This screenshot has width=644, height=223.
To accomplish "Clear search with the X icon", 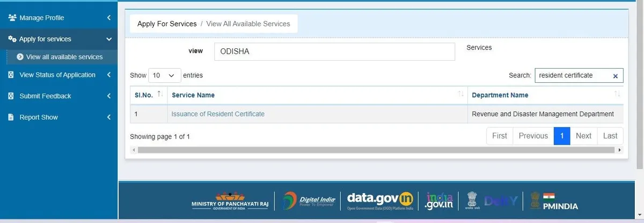I will coord(616,76).
